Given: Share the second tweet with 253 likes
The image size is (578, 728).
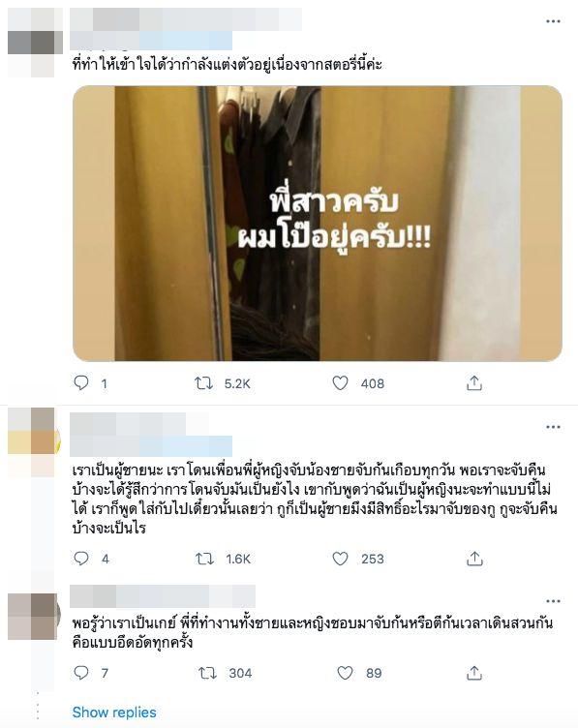Looking at the screenshot, I should coord(474,558).
